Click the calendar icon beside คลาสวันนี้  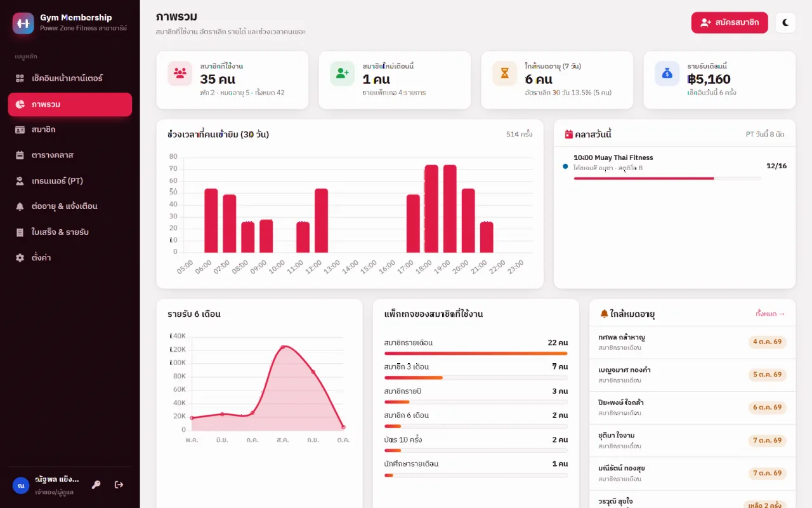click(569, 135)
